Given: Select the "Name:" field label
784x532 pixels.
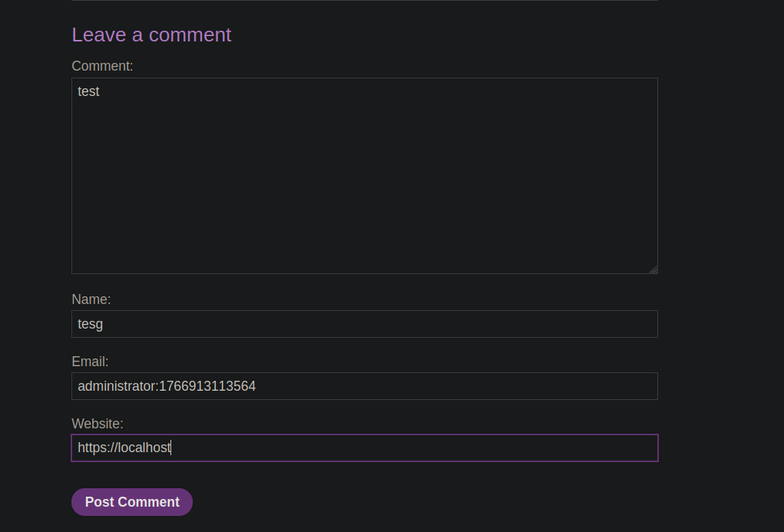Looking at the screenshot, I should click(91, 299).
